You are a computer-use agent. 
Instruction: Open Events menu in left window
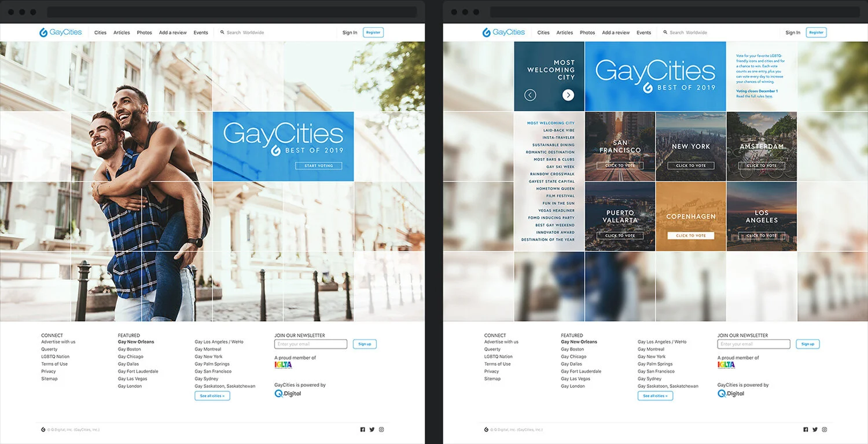pyautogui.click(x=201, y=33)
